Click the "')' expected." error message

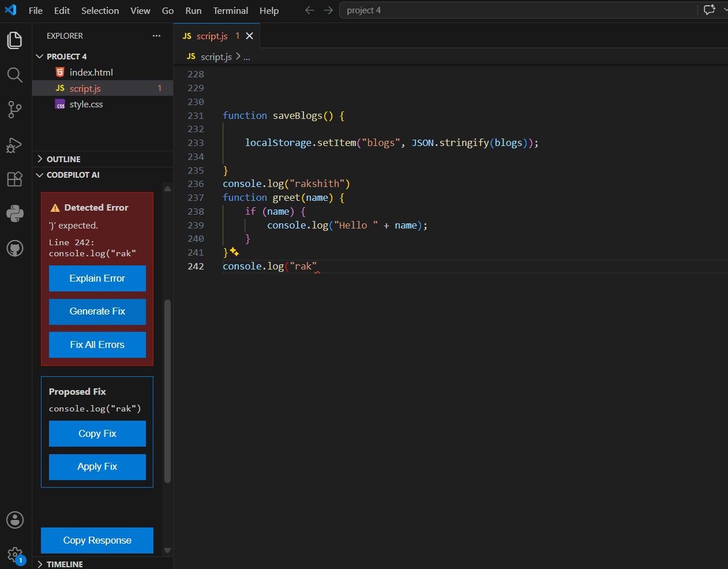pos(74,226)
